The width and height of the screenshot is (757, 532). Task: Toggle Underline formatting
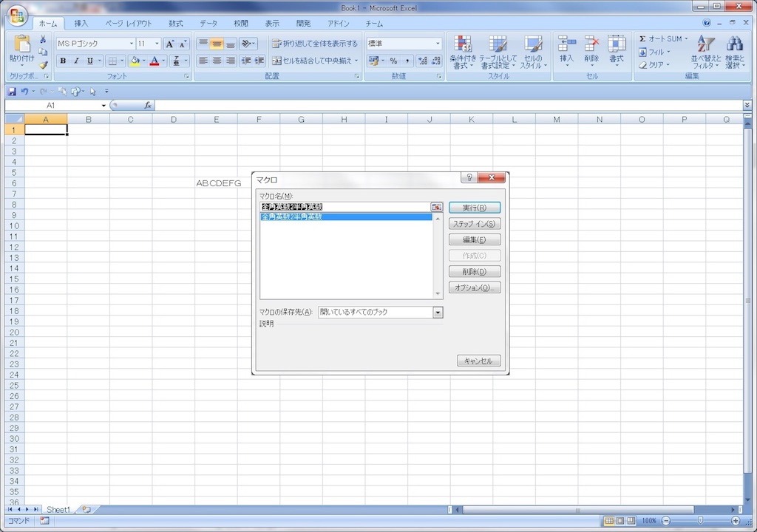click(89, 61)
